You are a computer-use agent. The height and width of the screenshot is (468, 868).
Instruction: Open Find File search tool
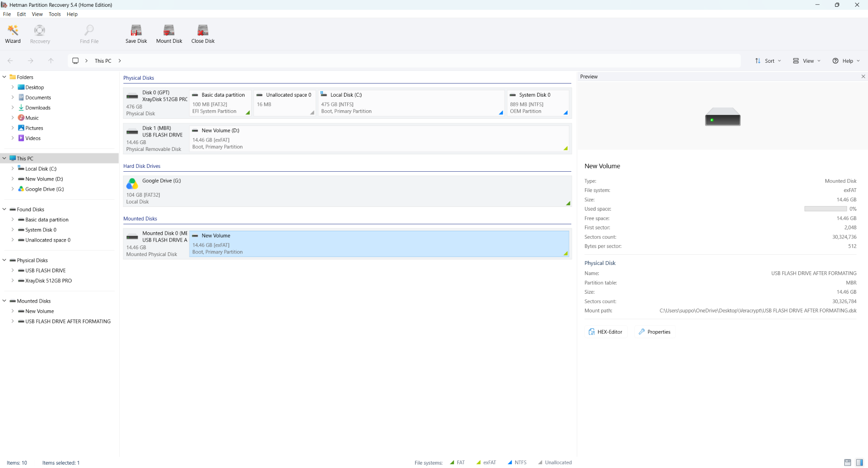coord(89,34)
